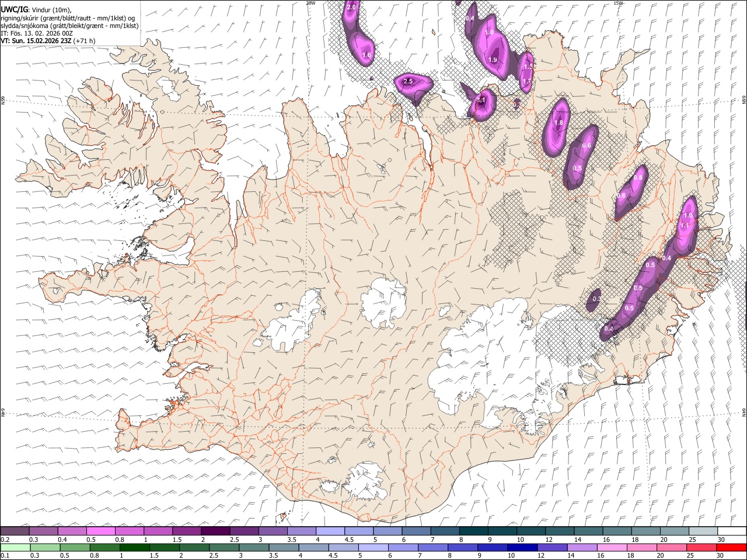Viewport: 747px width, 560px height.
Task: Click the lower legend swatch between 8 and 9
Action: (x=462, y=548)
